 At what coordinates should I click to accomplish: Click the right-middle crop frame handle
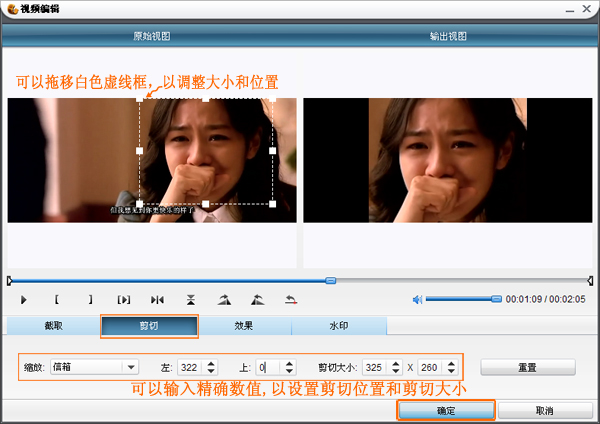click(x=272, y=151)
